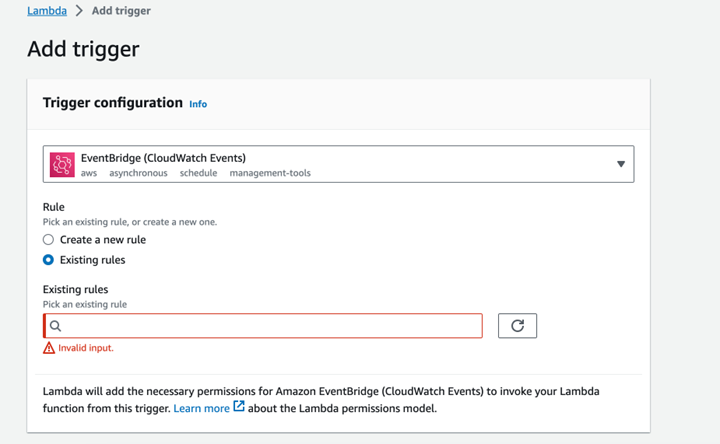
Task: Click the Trigger configuration section title
Action: coord(112,102)
